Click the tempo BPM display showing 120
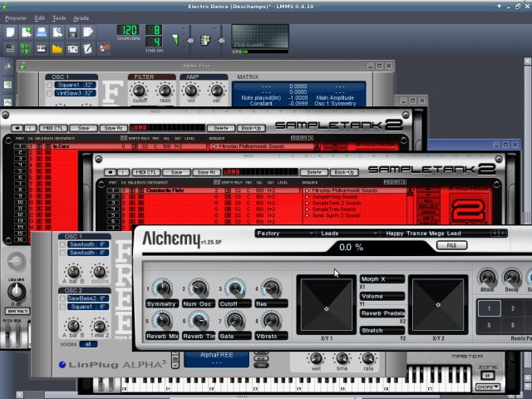Viewport: 532px width, 399px height. click(x=128, y=30)
